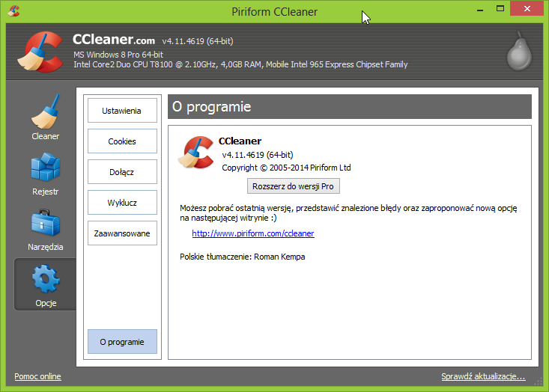Minimize the CCleaner window

[x=480, y=10]
